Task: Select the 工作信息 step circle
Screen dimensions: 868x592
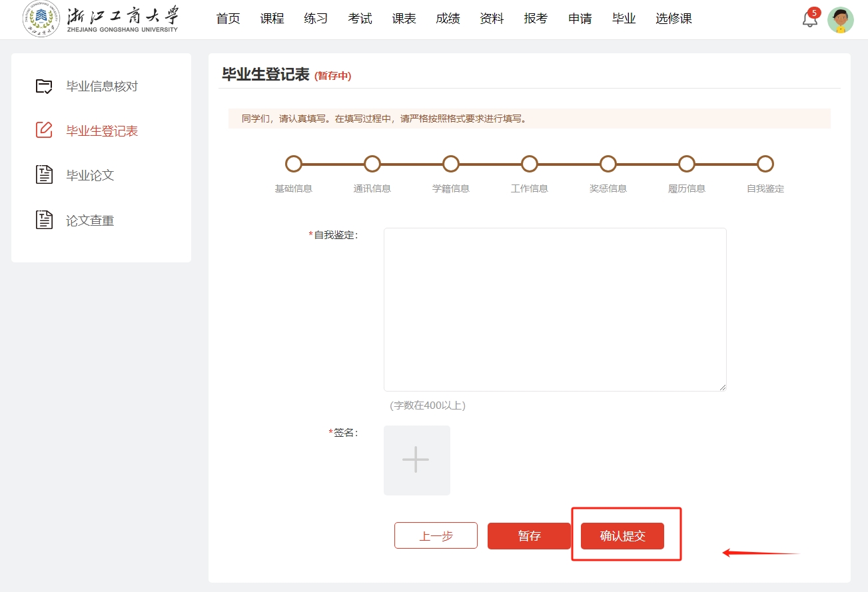Action: (530, 164)
